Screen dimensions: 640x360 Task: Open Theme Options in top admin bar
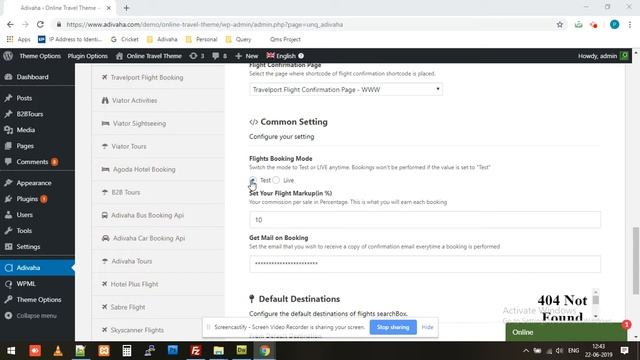(x=40, y=56)
